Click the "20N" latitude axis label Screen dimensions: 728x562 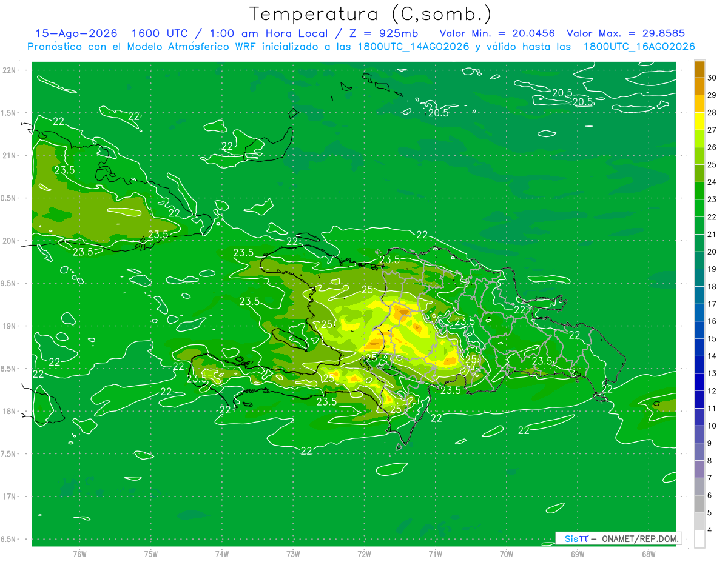(x=10, y=241)
